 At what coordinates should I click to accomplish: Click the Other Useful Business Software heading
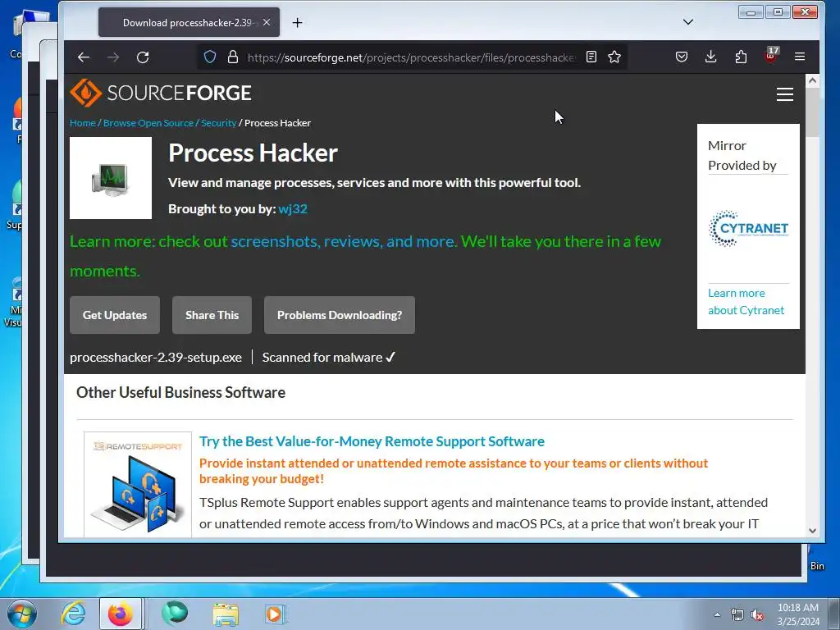(x=180, y=393)
